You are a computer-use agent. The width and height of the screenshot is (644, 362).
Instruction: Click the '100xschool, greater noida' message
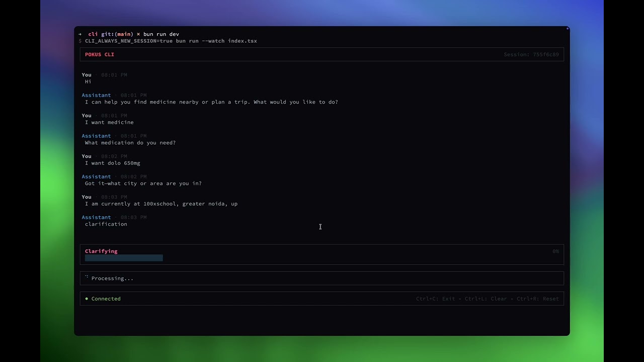[x=161, y=204]
